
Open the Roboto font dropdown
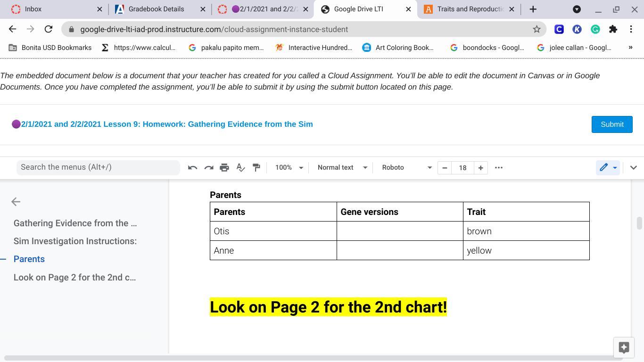pos(407,167)
